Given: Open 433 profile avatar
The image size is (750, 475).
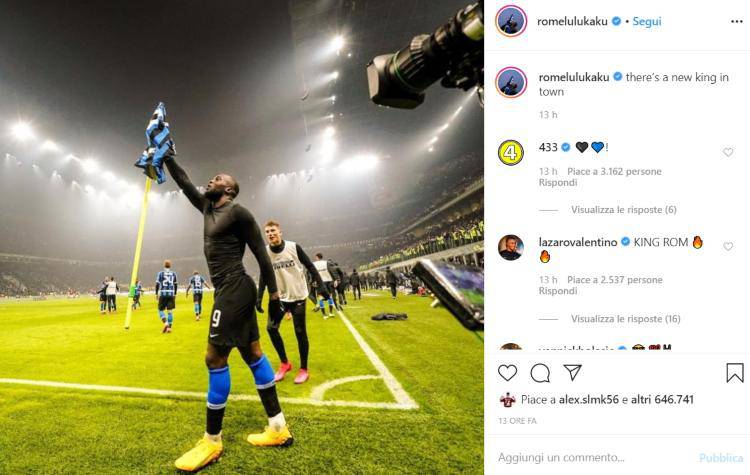Looking at the screenshot, I should (x=511, y=153).
